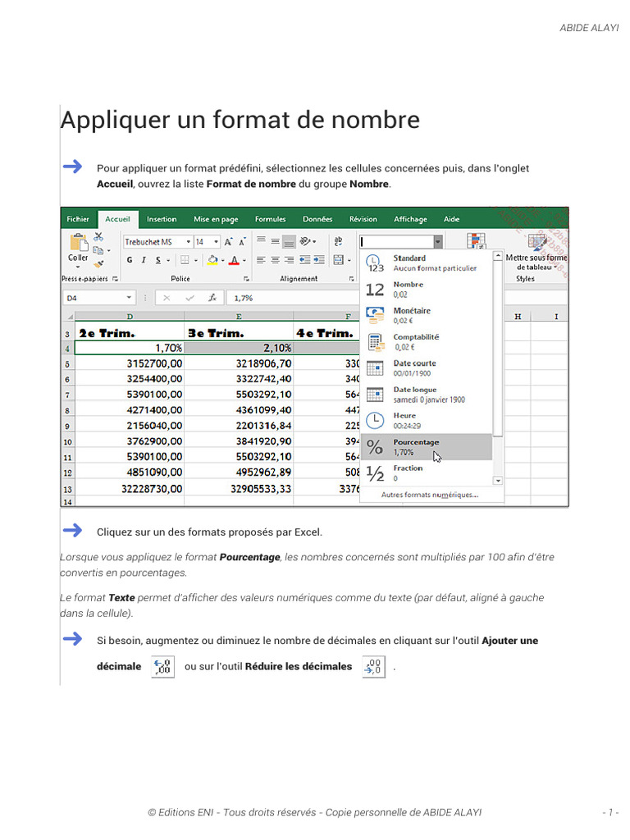The height and width of the screenshot is (840, 630).
Task: Choose the Nombre format option
Action: point(427,290)
